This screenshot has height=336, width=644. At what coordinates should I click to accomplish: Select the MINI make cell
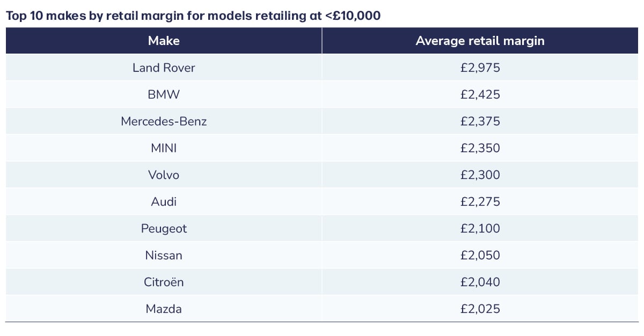[x=164, y=148]
